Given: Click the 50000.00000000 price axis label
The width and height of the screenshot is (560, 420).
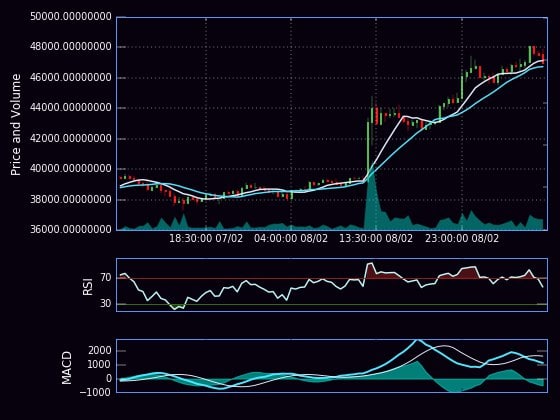Looking at the screenshot, I should 70,17.
